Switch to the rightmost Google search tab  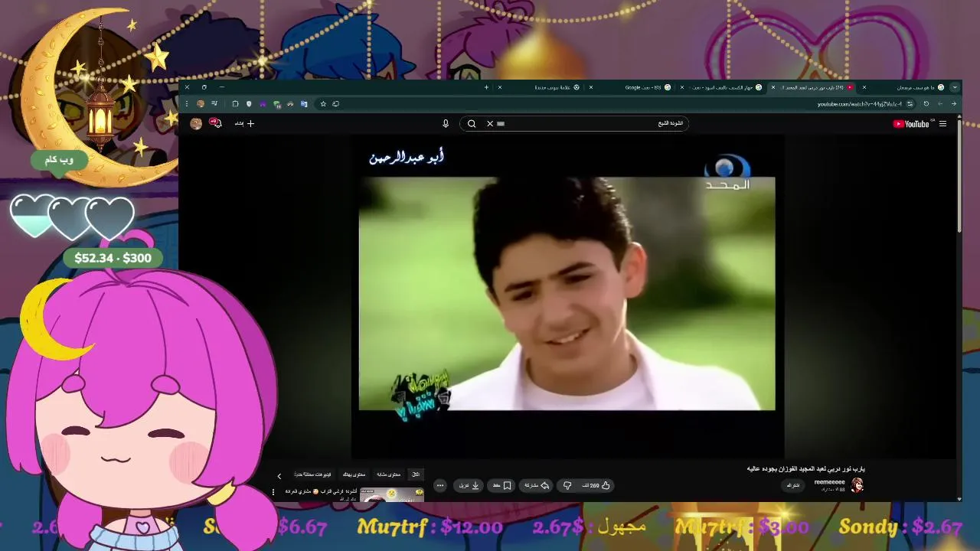click(x=902, y=87)
